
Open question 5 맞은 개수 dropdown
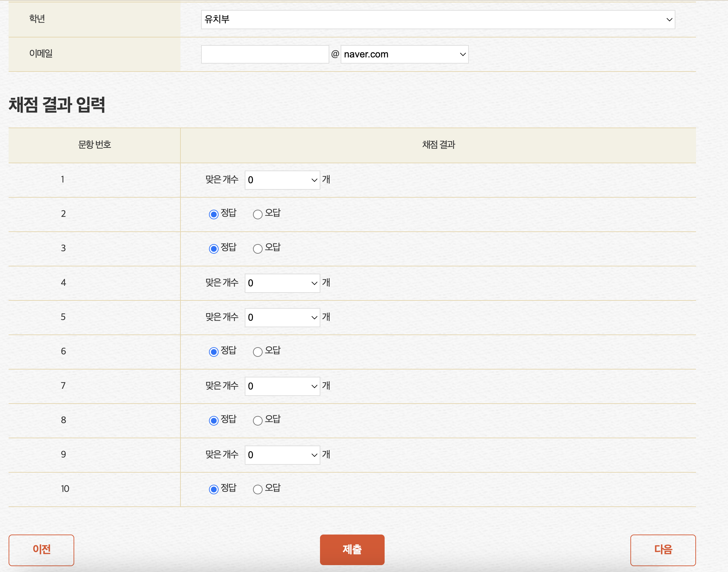282,317
